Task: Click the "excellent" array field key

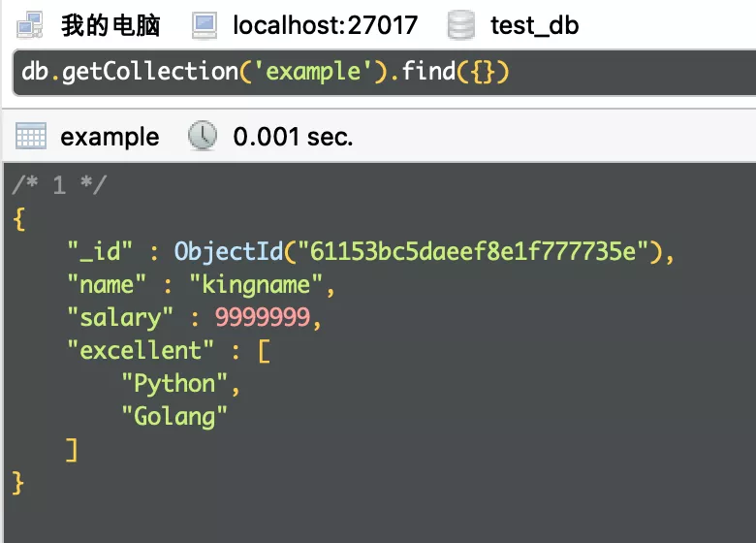Action: point(140,350)
